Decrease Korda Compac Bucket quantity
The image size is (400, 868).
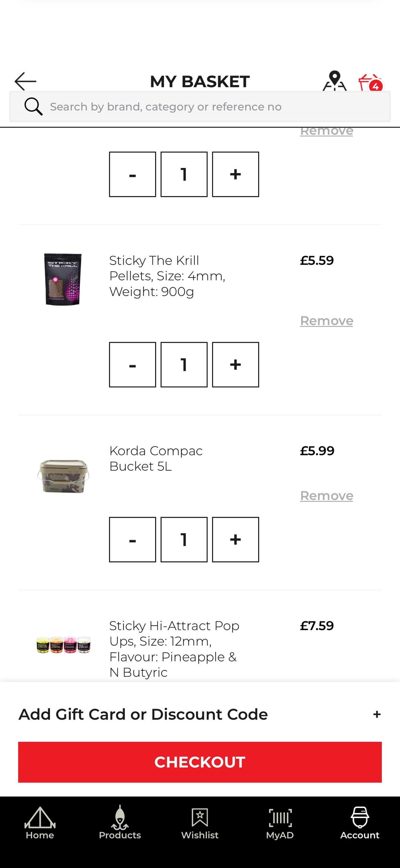tap(133, 539)
